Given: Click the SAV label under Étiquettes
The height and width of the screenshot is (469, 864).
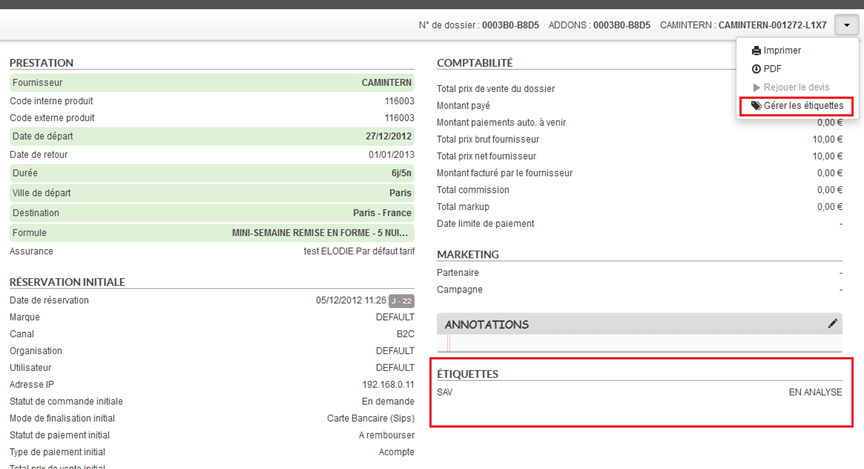Looking at the screenshot, I should [445, 392].
